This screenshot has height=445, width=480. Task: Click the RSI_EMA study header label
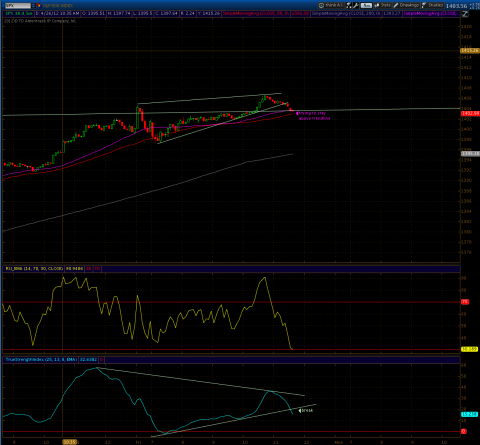click(x=34, y=268)
